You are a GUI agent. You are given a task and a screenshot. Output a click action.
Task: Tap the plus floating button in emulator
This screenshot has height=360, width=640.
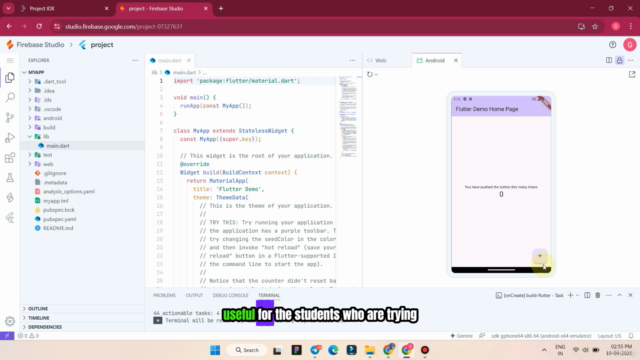(540, 256)
